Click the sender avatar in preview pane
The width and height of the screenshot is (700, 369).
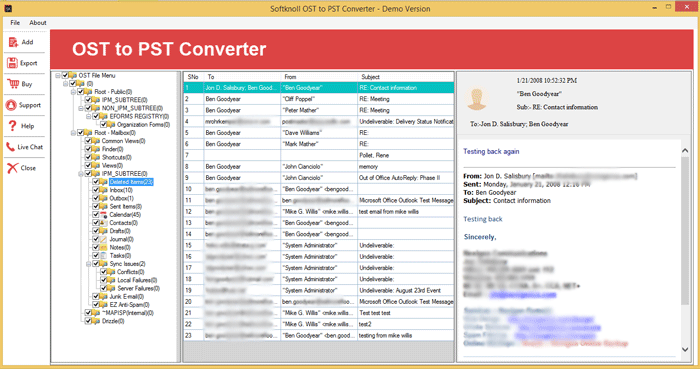(x=477, y=98)
